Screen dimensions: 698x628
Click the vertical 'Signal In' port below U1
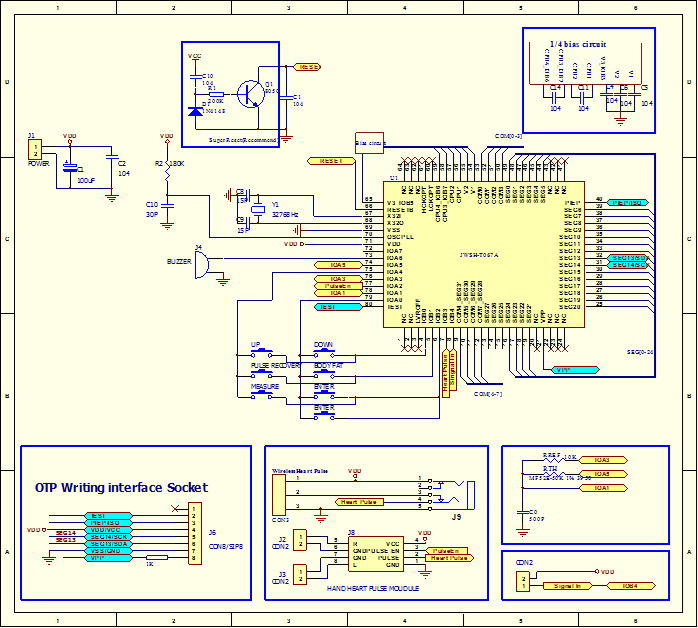[453, 370]
